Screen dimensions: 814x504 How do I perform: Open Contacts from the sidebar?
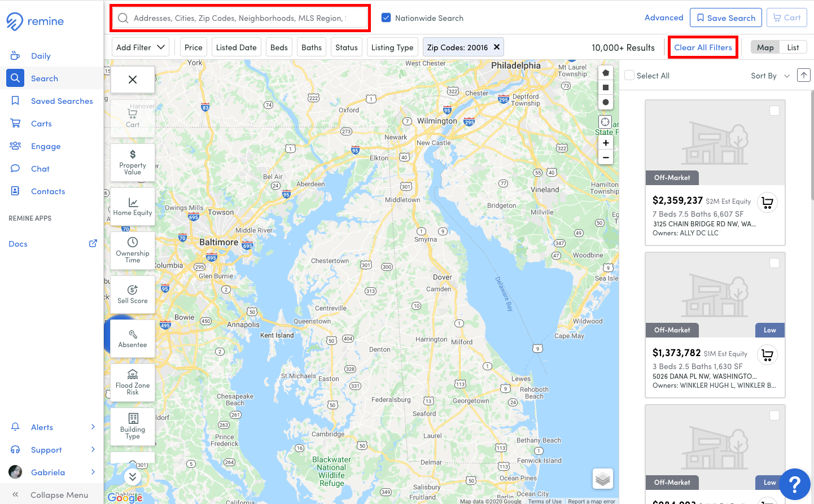[48, 191]
